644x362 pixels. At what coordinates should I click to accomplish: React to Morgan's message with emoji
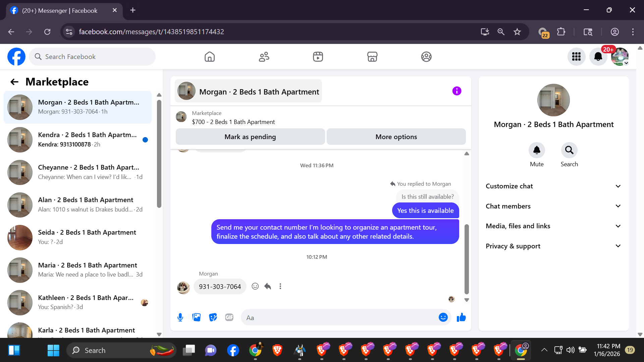pyautogui.click(x=255, y=286)
